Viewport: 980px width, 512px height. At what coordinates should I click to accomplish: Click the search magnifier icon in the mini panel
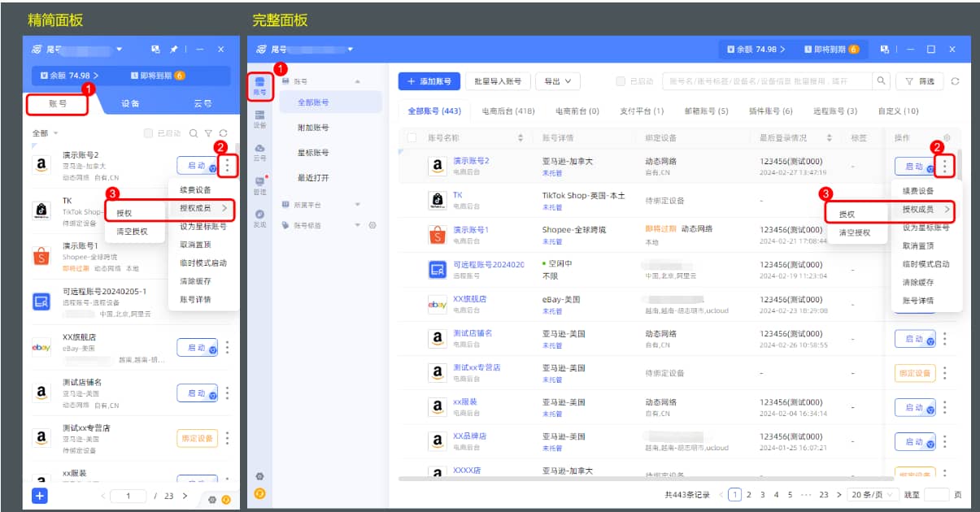pyautogui.click(x=193, y=132)
